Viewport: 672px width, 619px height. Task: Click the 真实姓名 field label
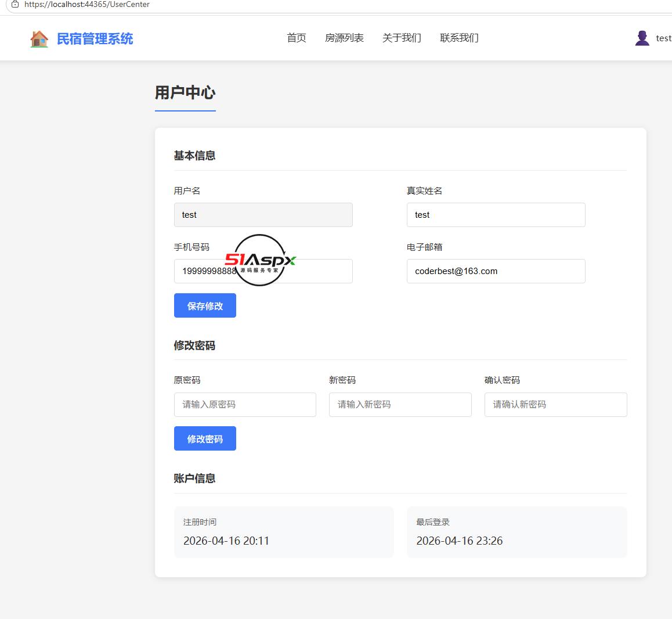coord(424,191)
